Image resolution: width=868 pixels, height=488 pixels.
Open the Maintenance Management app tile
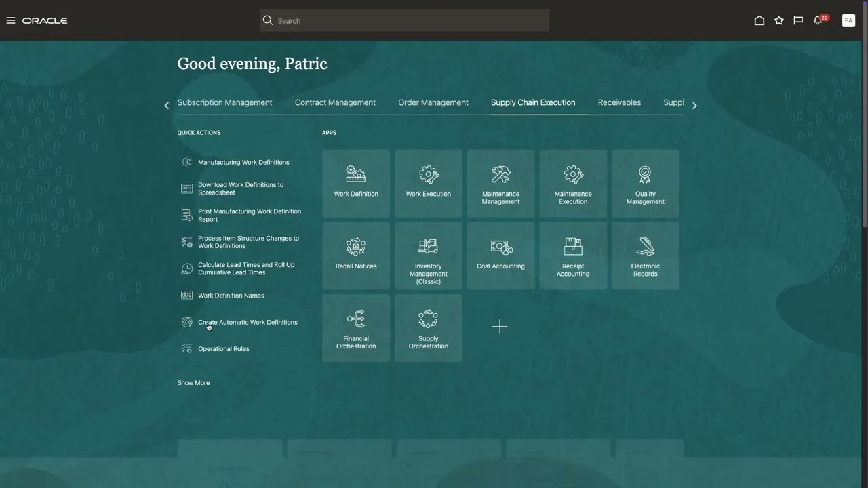[x=500, y=184]
